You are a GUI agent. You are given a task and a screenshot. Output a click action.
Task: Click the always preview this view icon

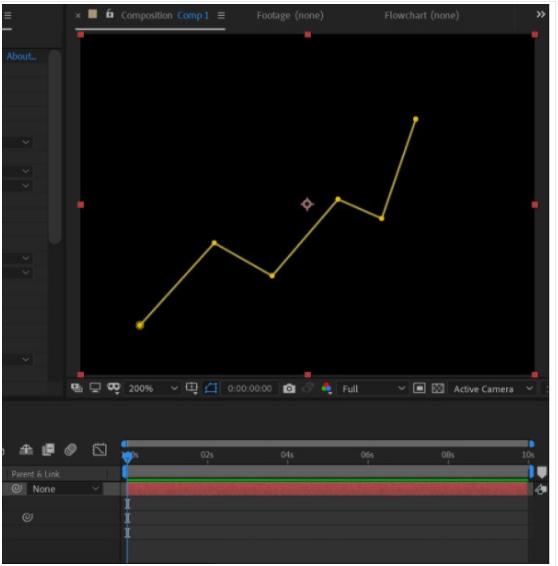77,388
